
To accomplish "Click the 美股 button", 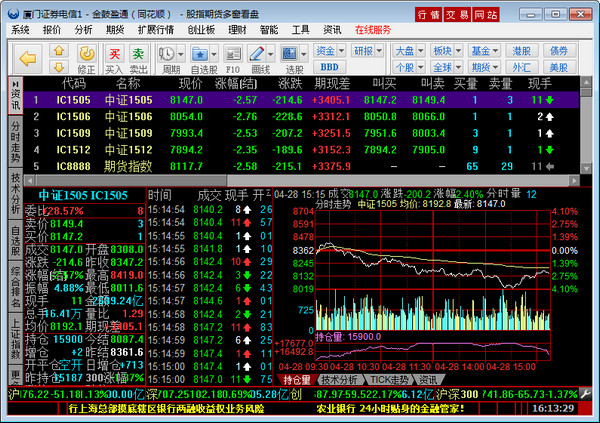I will coord(559,67).
